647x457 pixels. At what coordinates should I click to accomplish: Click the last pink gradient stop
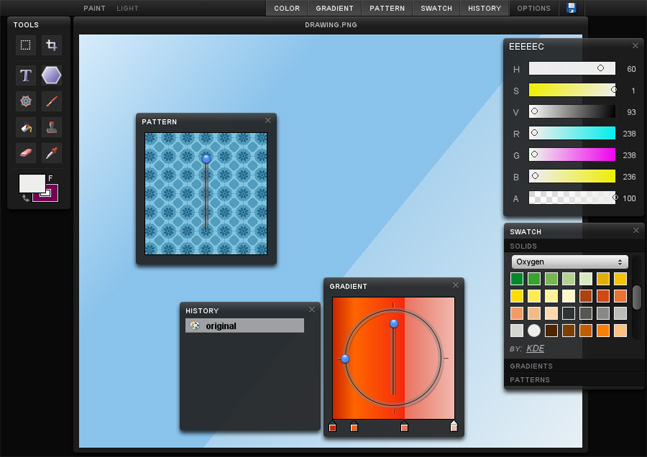(453, 426)
